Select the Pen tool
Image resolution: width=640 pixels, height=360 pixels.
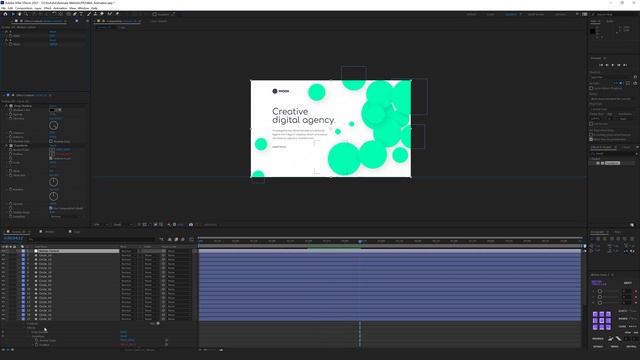(x=75, y=14)
